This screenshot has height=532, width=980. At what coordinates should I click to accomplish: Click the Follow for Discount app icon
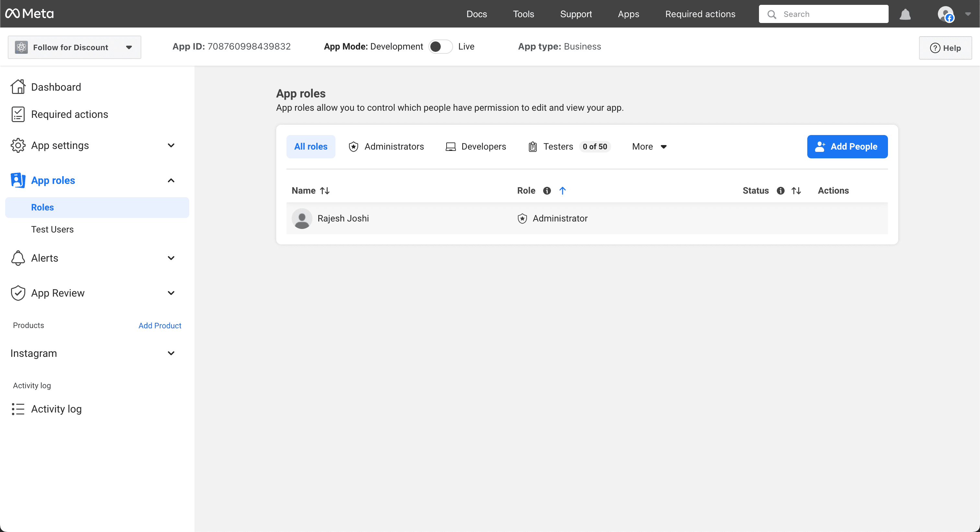(x=21, y=47)
